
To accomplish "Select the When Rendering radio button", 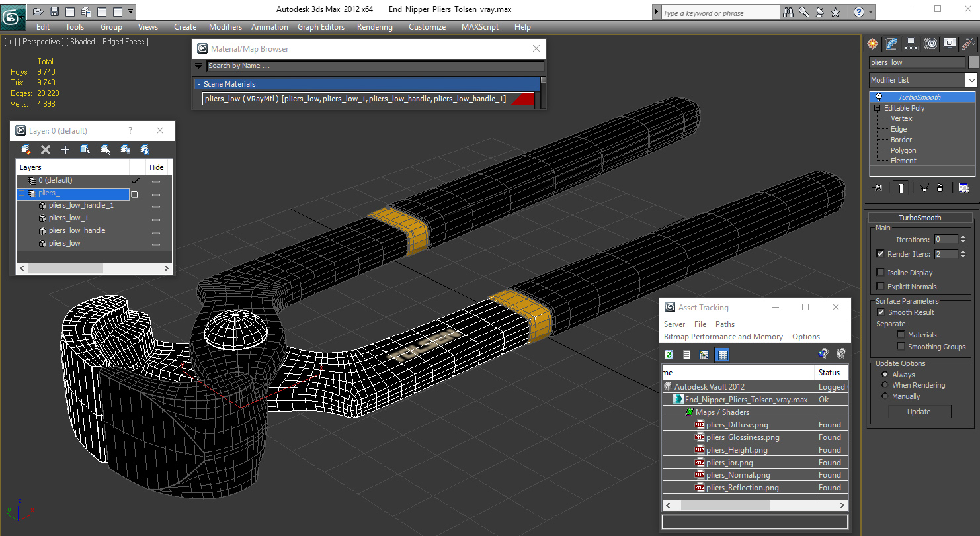I will click(885, 385).
